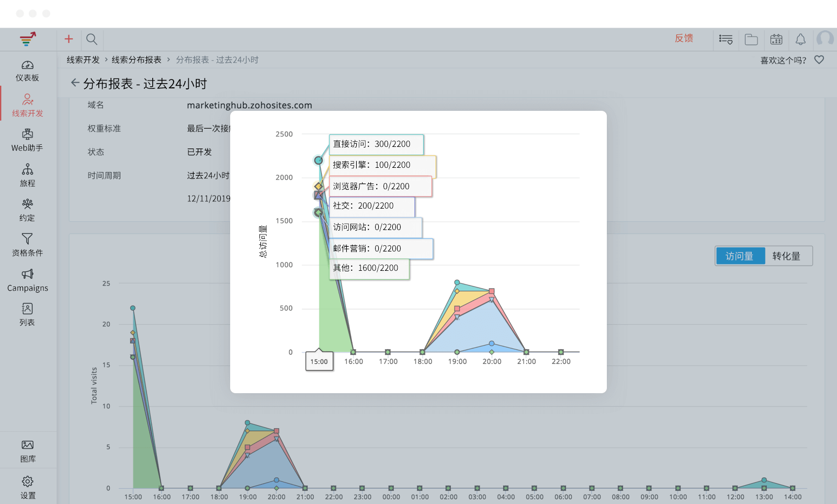Click the plus add button
This screenshot has height=504, width=837.
click(69, 39)
